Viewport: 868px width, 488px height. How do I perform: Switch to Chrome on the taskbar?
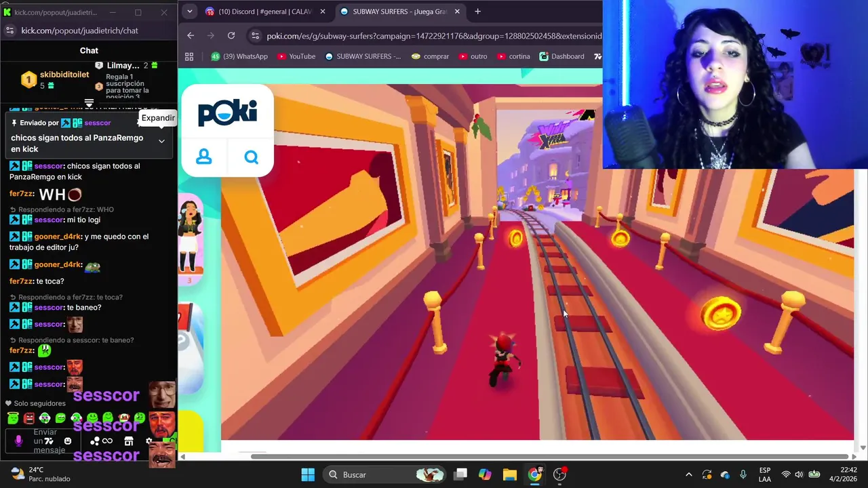click(x=535, y=474)
